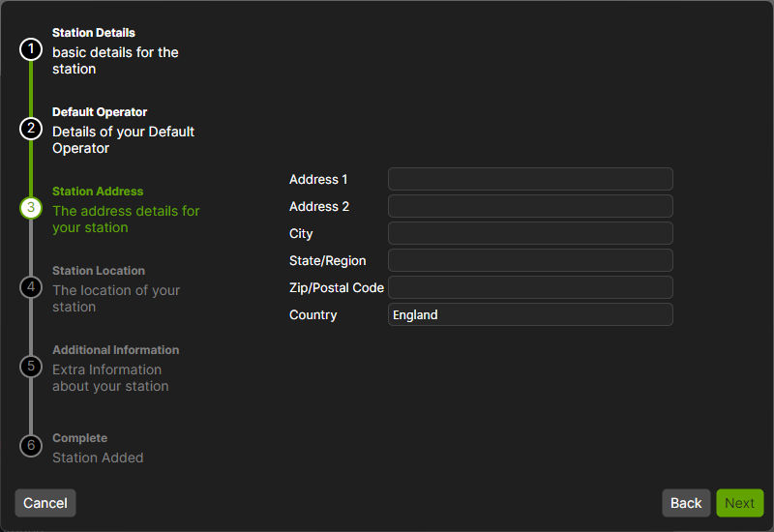
Task: Open the Country field showing England
Action: 530,314
